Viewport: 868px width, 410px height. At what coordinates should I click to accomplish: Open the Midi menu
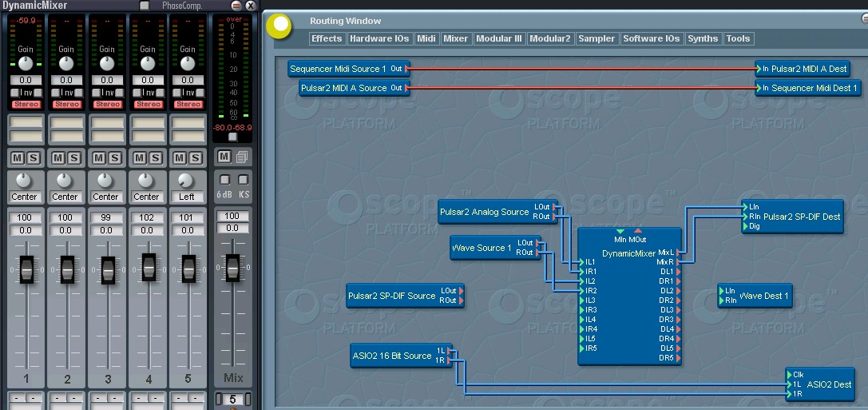click(426, 39)
